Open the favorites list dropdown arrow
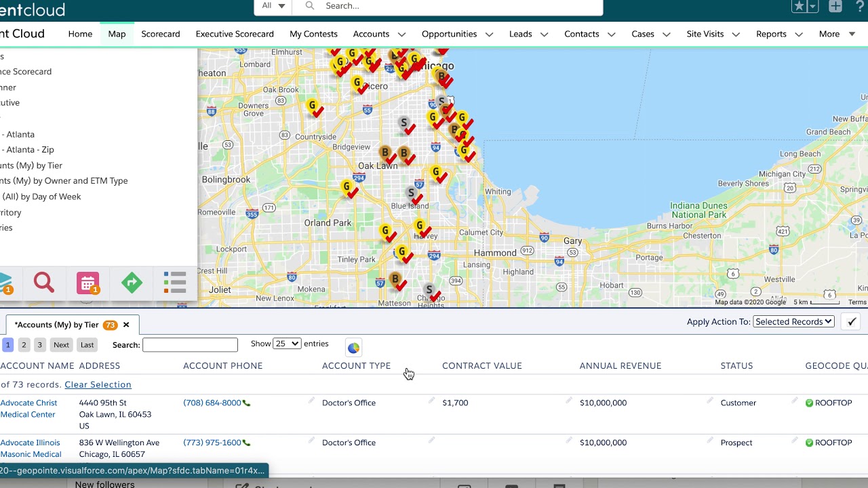Viewport: 868px width, 488px height. coord(813,6)
